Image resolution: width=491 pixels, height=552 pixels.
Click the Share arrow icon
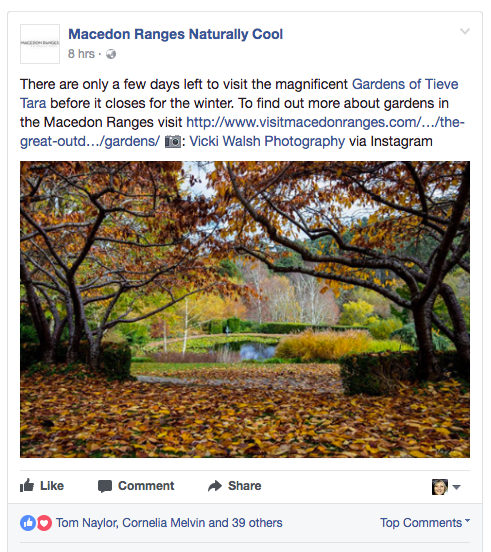[x=215, y=486]
